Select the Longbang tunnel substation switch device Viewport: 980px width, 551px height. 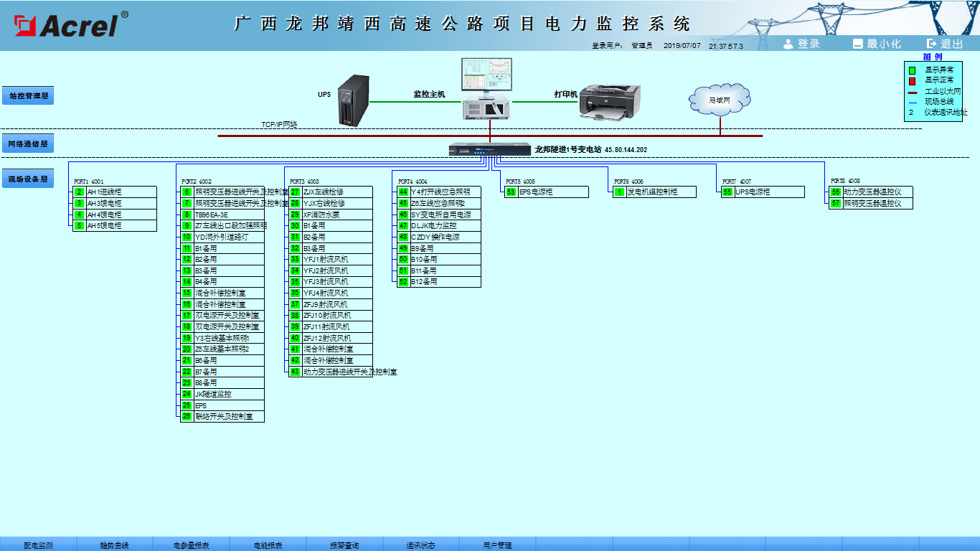pos(489,150)
